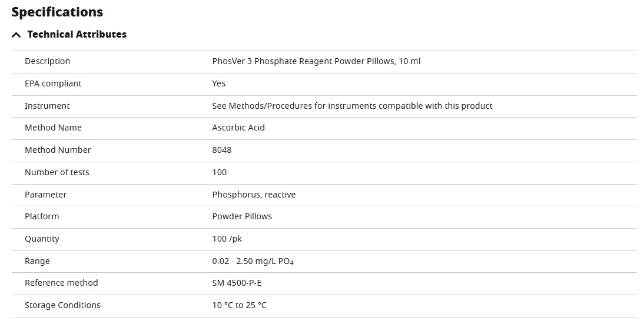Collapse the Technical Attributes chevron
Viewport: 644px width, 321px height.
pyautogui.click(x=16, y=35)
